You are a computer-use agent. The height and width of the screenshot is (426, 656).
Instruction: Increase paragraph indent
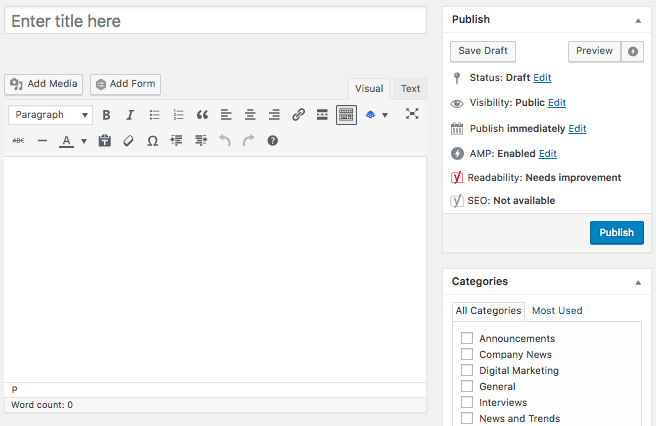click(201, 141)
